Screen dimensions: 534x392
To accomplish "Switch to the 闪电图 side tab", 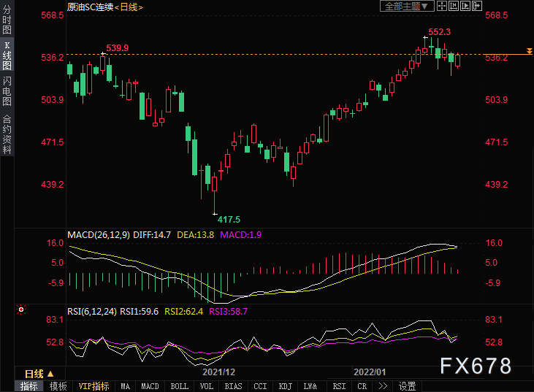I will pos(7,91).
